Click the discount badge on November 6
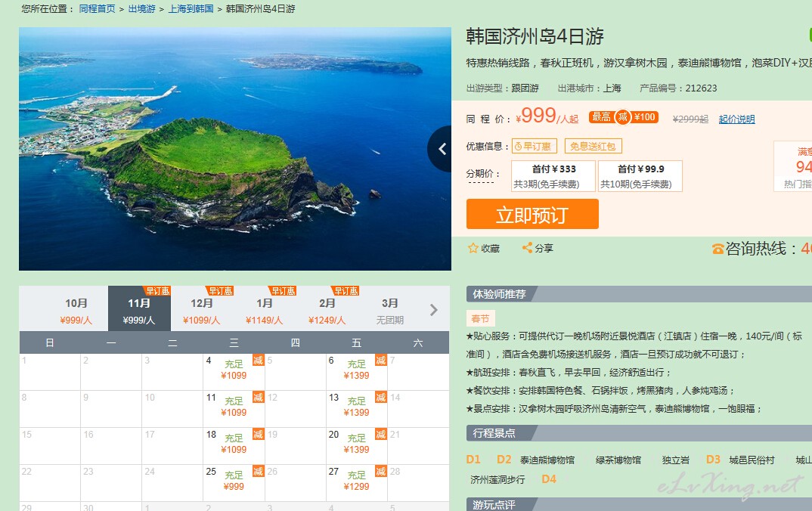812x511 pixels. [x=380, y=361]
